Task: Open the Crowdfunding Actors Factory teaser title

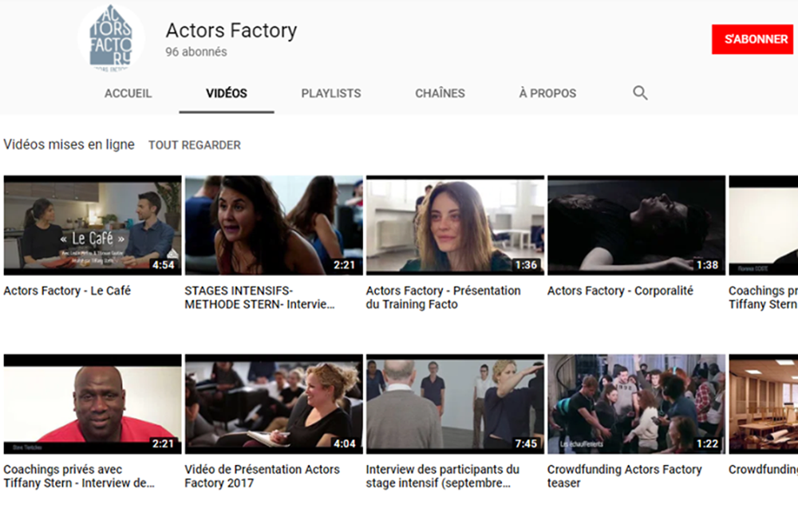Action: [625, 476]
